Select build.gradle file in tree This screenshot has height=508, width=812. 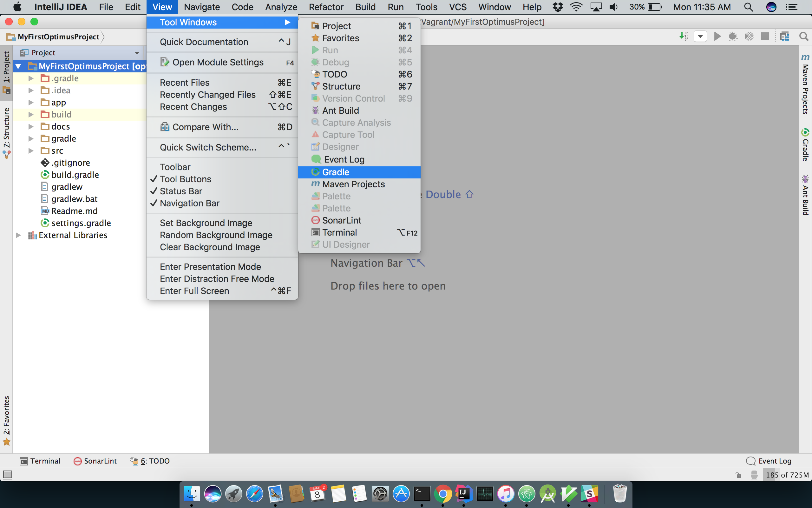coord(75,175)
